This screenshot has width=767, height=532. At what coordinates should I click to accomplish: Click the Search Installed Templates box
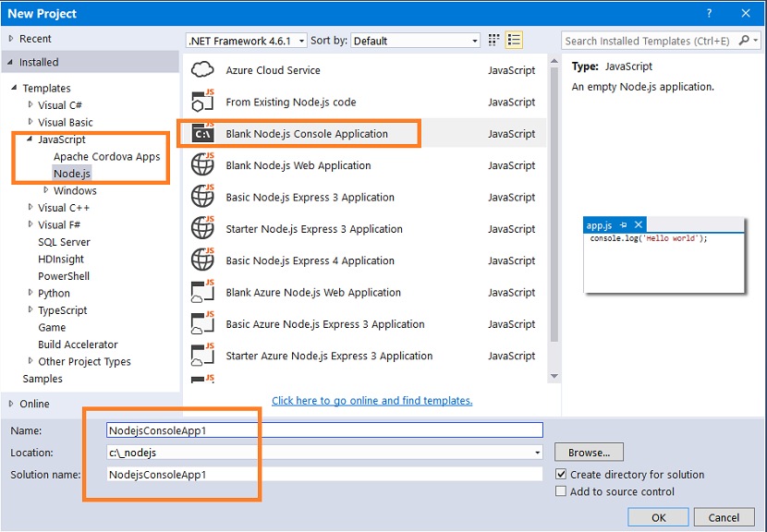point(650,41)
